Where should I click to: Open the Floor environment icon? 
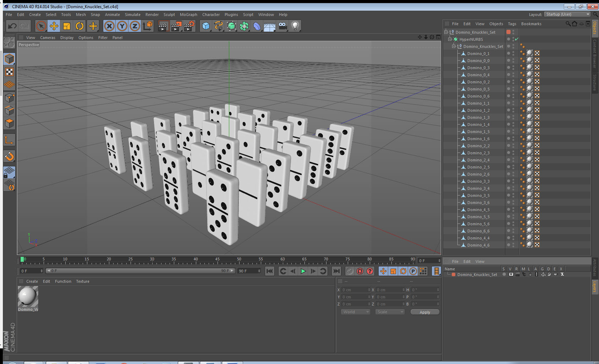(270, 26)
